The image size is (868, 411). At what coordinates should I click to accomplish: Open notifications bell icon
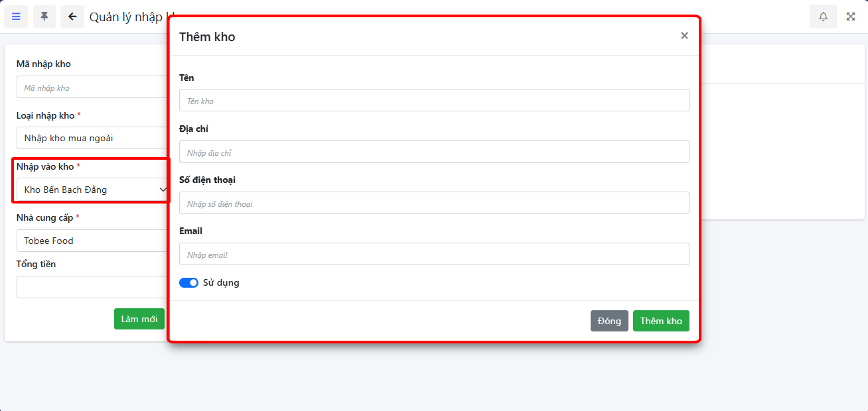(x=823, y=17)
